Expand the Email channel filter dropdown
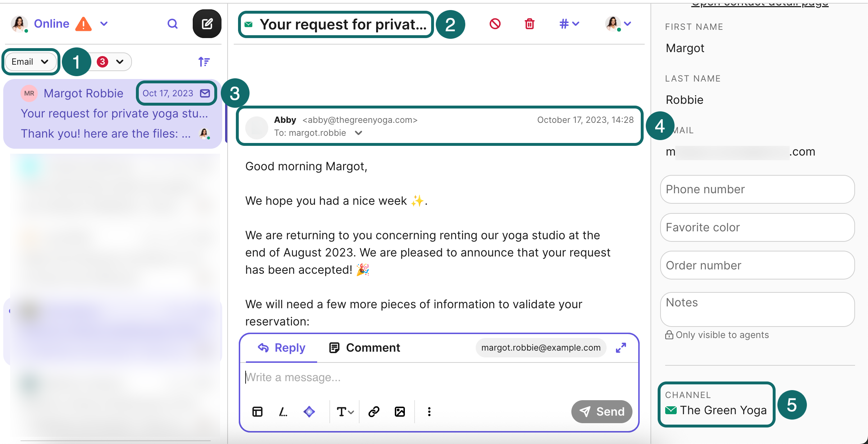 31,61
